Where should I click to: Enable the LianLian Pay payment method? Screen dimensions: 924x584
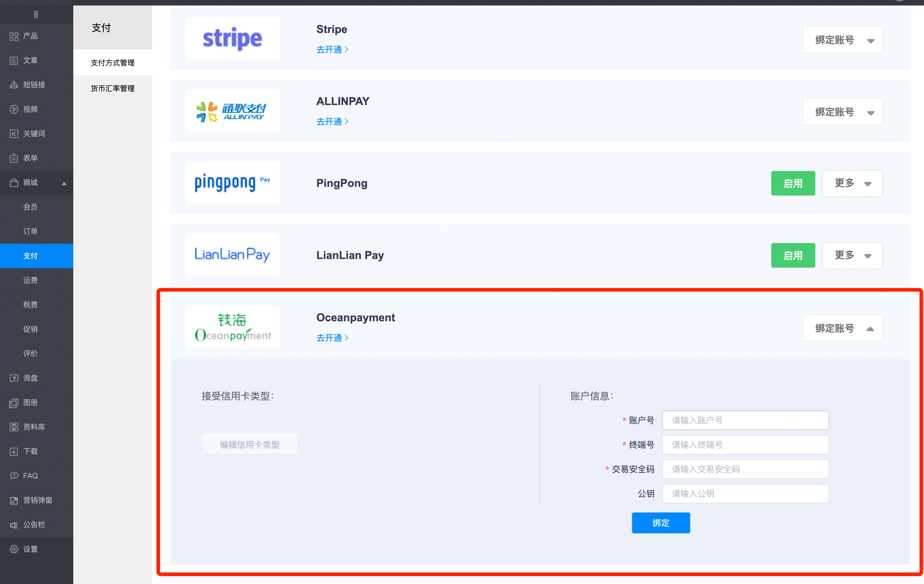tap(793, 256)
